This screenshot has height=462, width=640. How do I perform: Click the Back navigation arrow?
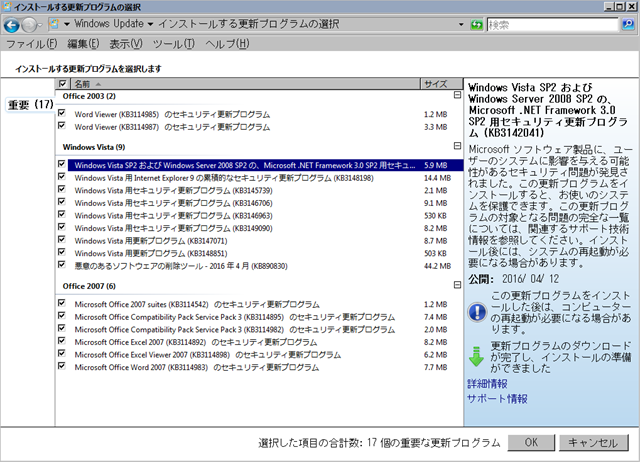tap(11, 25)
